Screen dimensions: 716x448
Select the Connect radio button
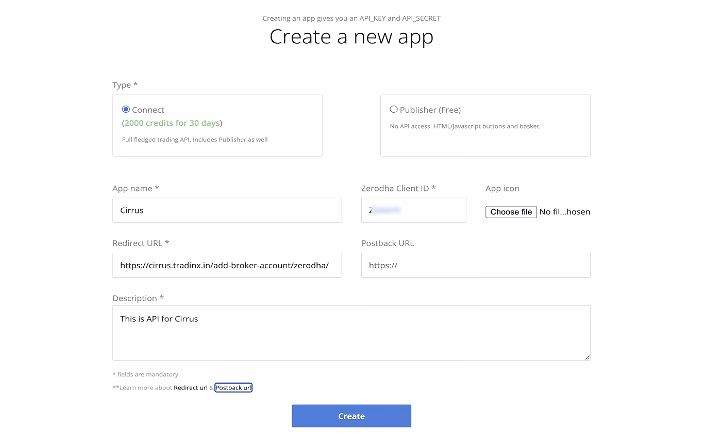[126, 109]
